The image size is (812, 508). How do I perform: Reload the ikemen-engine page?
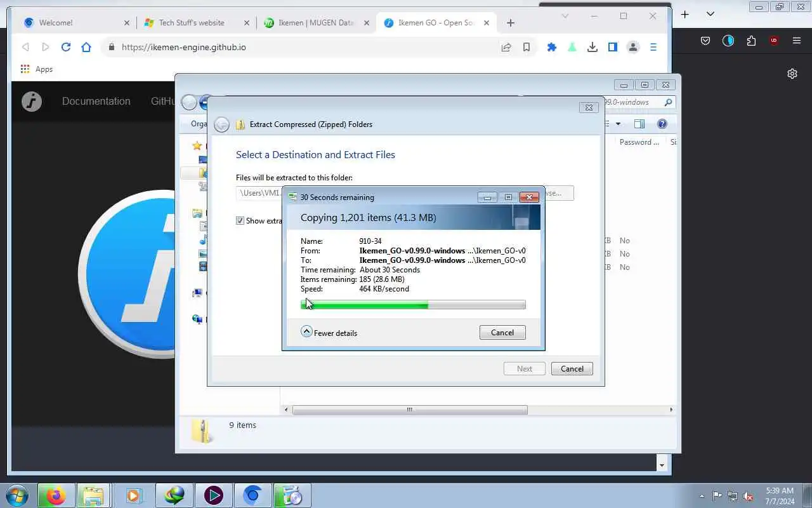click(x=66, y=47)
